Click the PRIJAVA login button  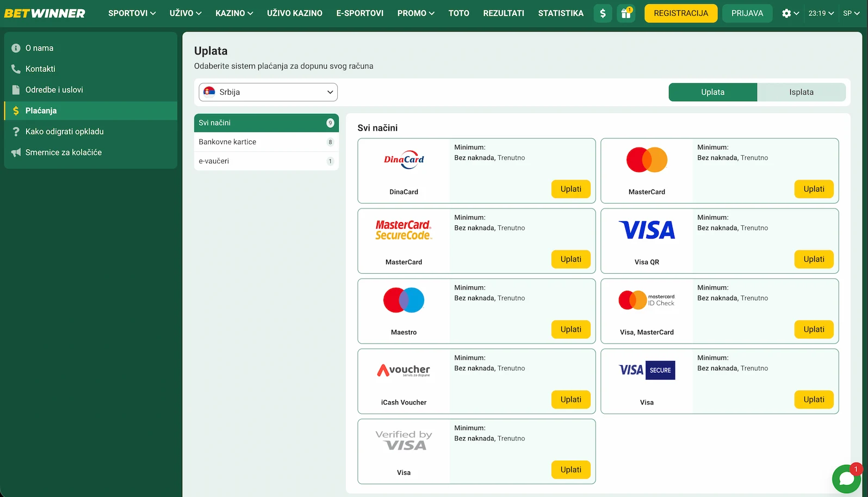click(x=747, y=13)
